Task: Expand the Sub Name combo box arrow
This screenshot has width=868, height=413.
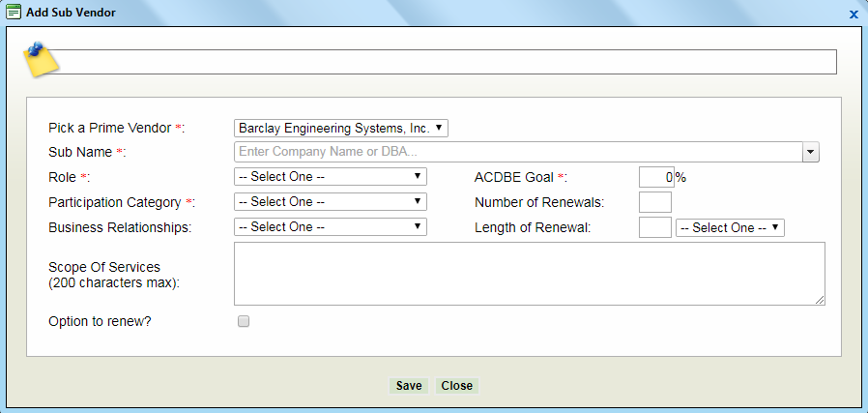Action: (x=810, y=152)
